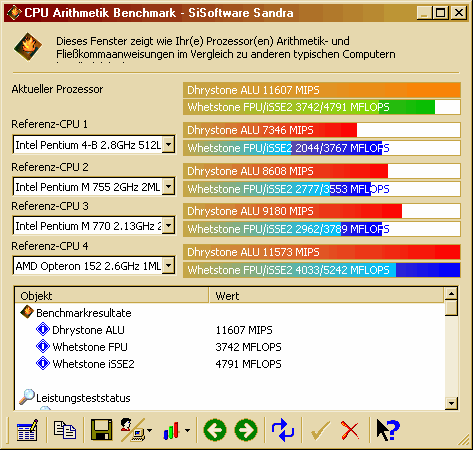473x450 pixels.
Task: Click the Aktueller Prozessor label
Action: 57,89
